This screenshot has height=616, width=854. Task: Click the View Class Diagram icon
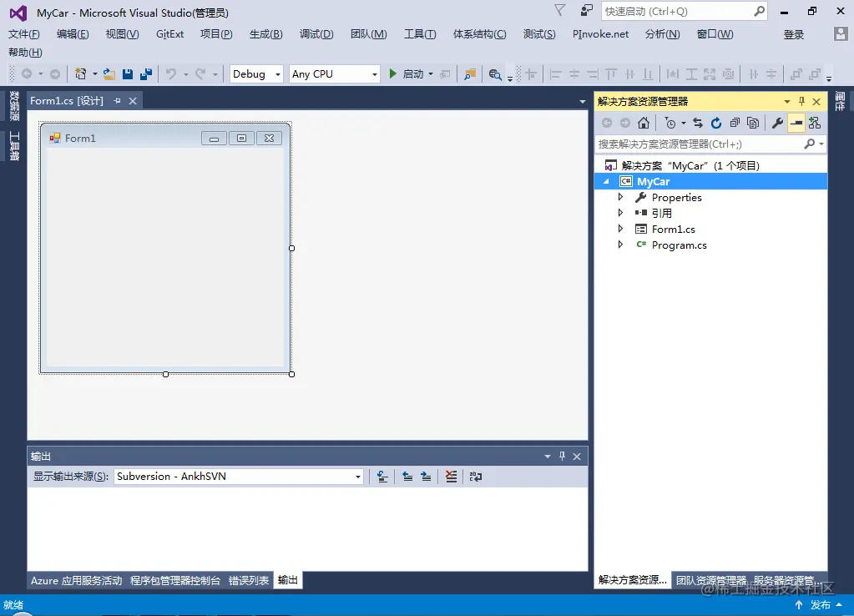[815, 123]
